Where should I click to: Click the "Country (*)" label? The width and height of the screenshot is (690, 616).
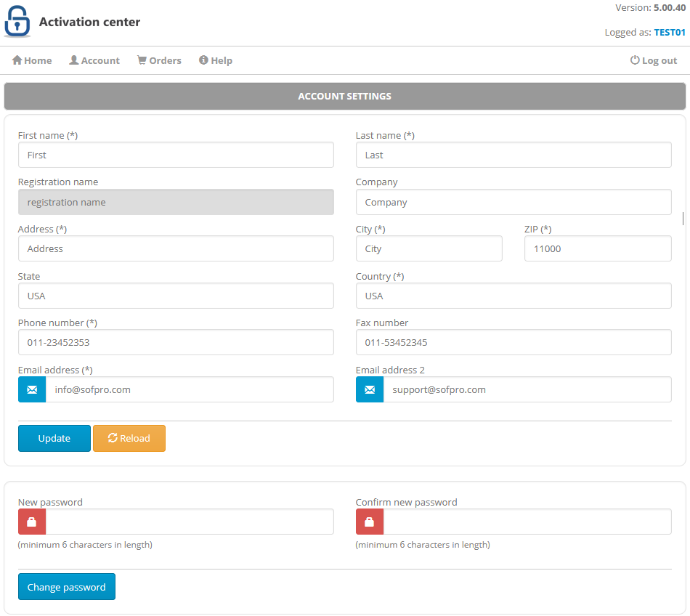(380, 276)
